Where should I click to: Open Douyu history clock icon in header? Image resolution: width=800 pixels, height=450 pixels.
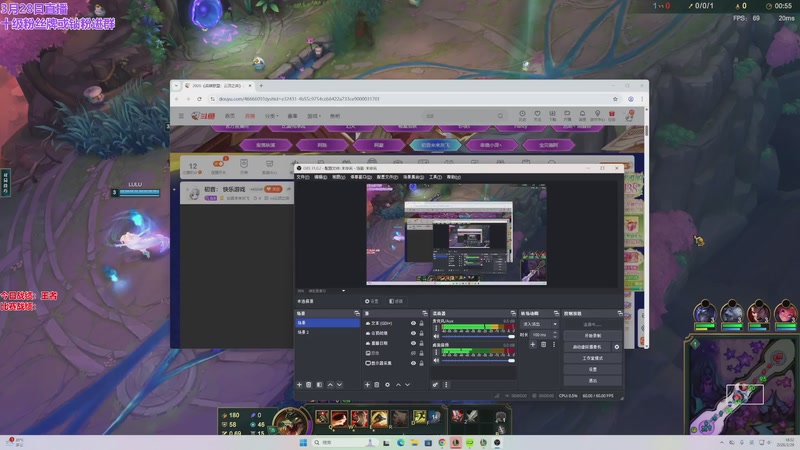522,114
